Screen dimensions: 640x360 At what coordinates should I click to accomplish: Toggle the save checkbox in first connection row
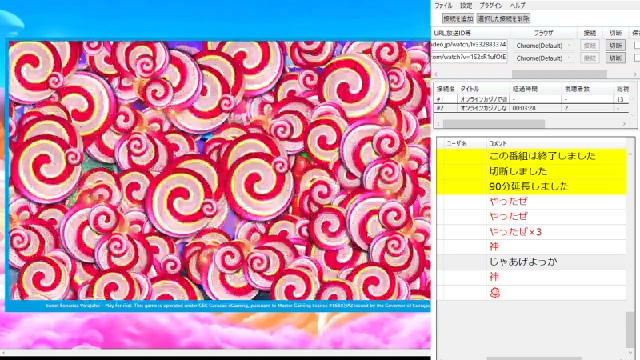[x=637, y=45]
